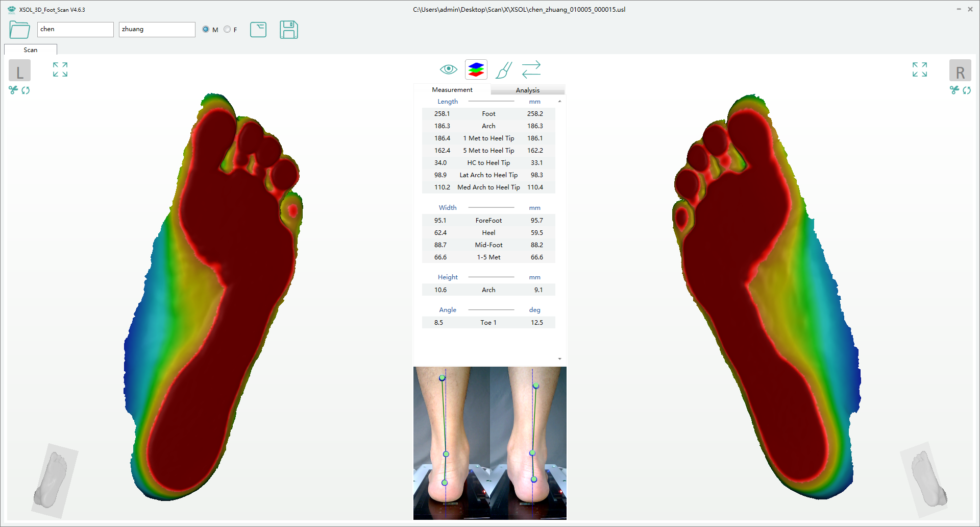980x527 pixels.
Task: Switch to the Analysis tab
Action: point(527,90)
